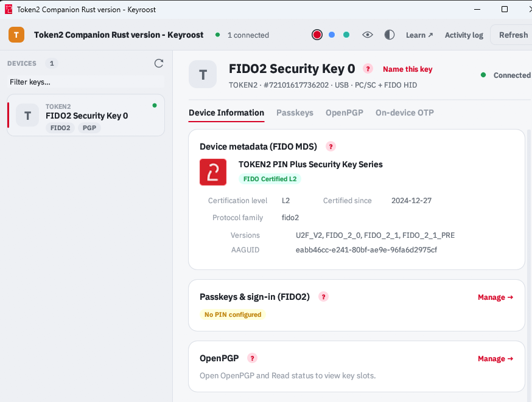Click the AAGUID value text

click(x=366, y=250)
